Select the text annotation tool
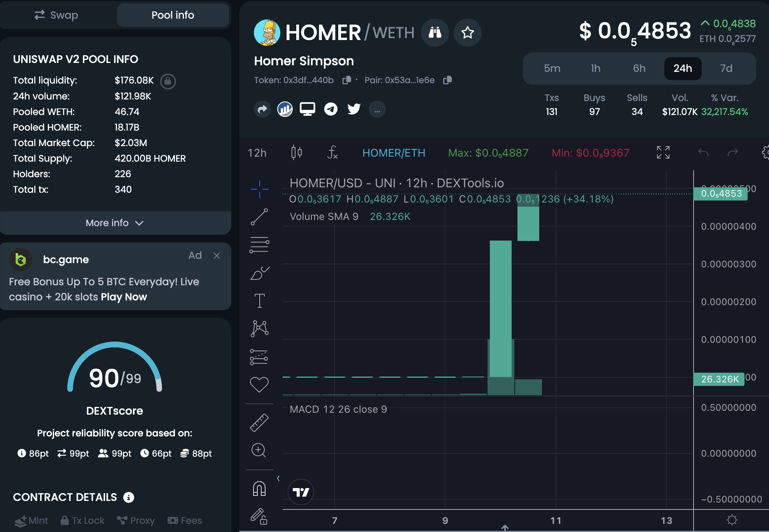Image resolution: width=769 pixels, height=532 pixels. click(259, 301)
